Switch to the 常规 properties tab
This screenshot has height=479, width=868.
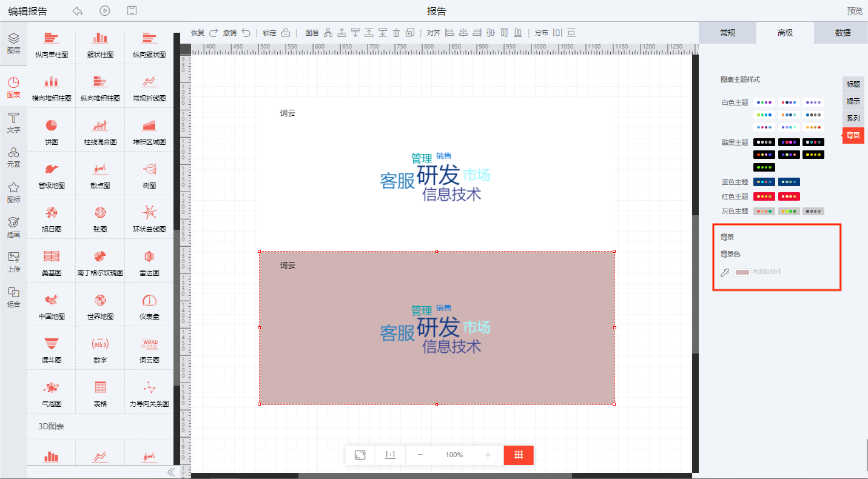click(727, 33)
